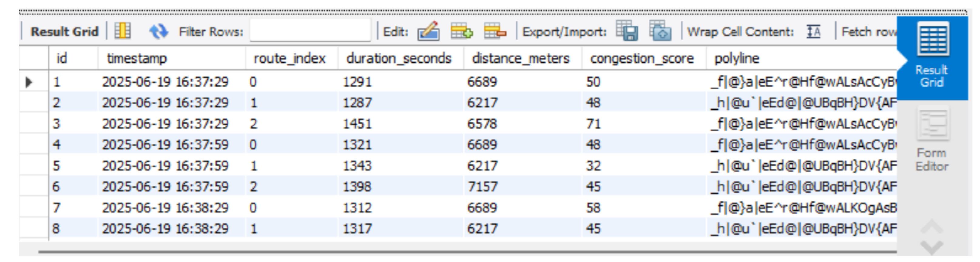Click the Result Grid layout icon in toolbar

pyautogui.click(x=123, y=30)
